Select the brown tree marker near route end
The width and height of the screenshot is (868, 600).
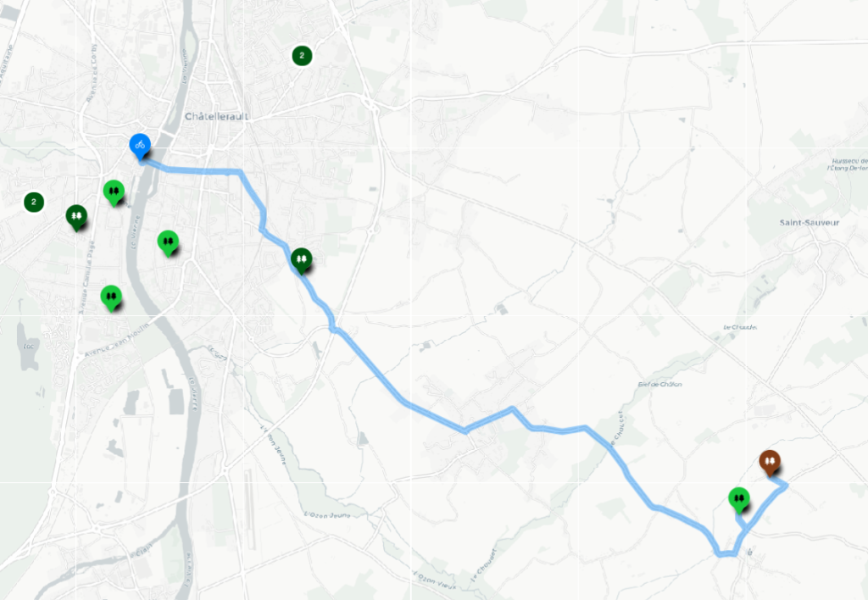(770, 462)
